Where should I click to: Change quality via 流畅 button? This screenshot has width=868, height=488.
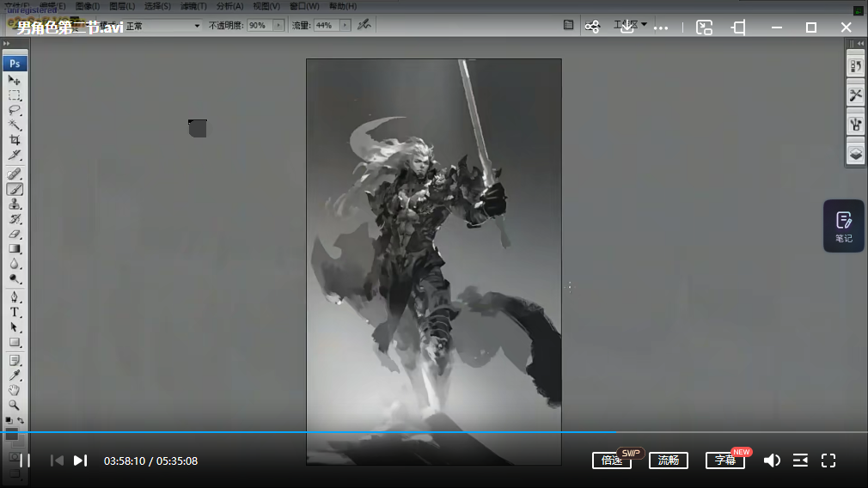tap(668, 461)
